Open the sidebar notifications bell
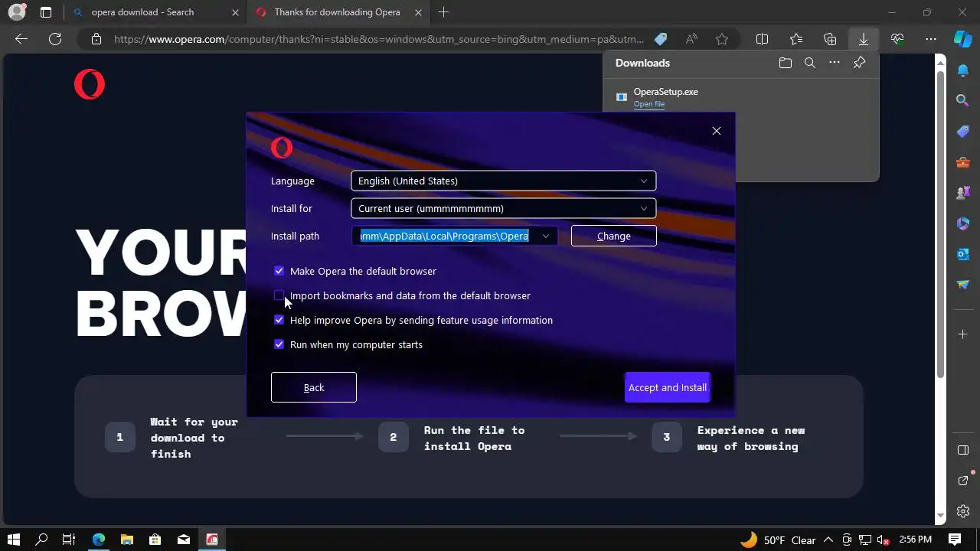The image size is (980, 551). point(963,70)
